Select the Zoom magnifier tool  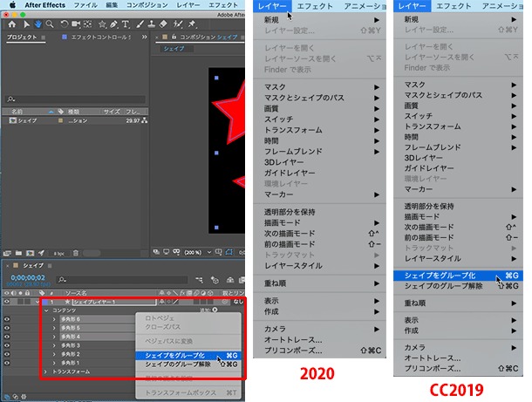(x=50, y=24)
